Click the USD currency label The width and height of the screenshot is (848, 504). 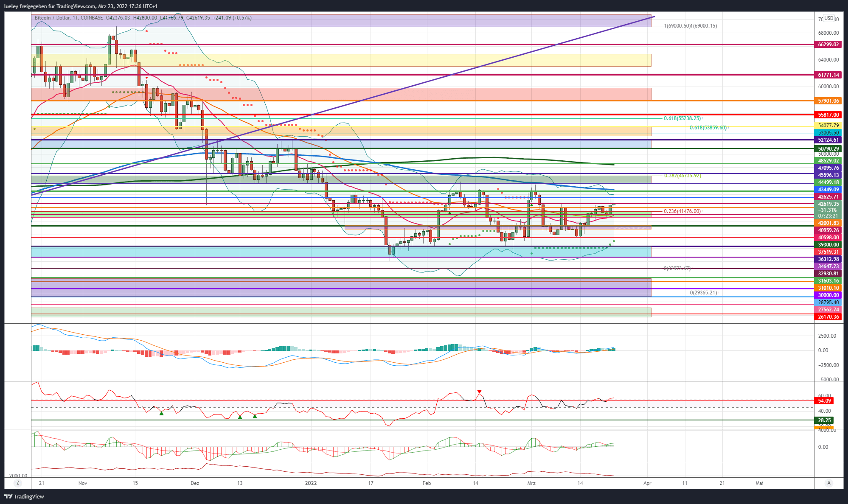[x=828, y=18]
